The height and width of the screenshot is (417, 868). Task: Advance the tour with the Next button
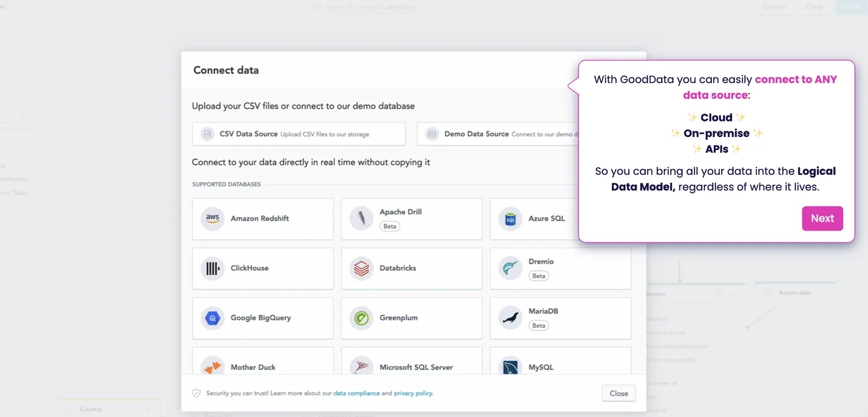click(822, 218)
